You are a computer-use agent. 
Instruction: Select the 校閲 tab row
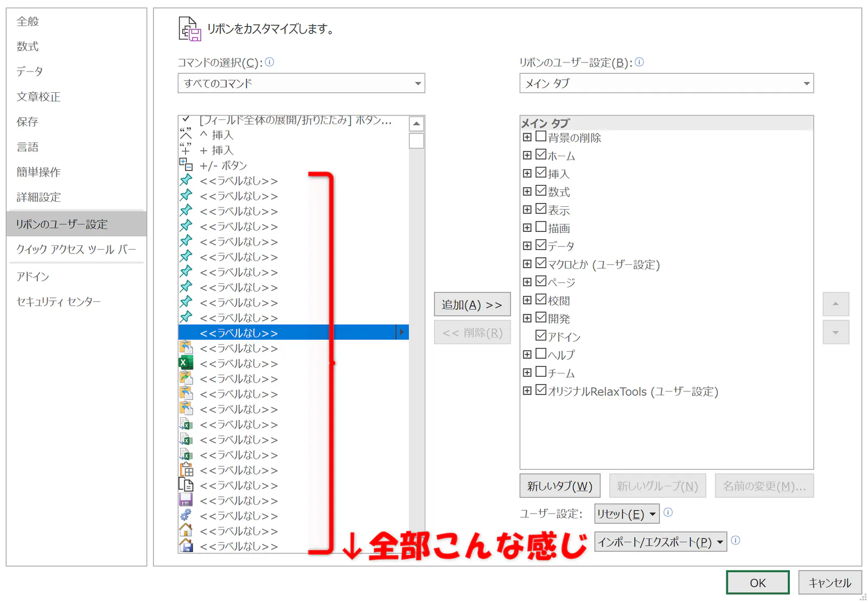coord(558,300)
